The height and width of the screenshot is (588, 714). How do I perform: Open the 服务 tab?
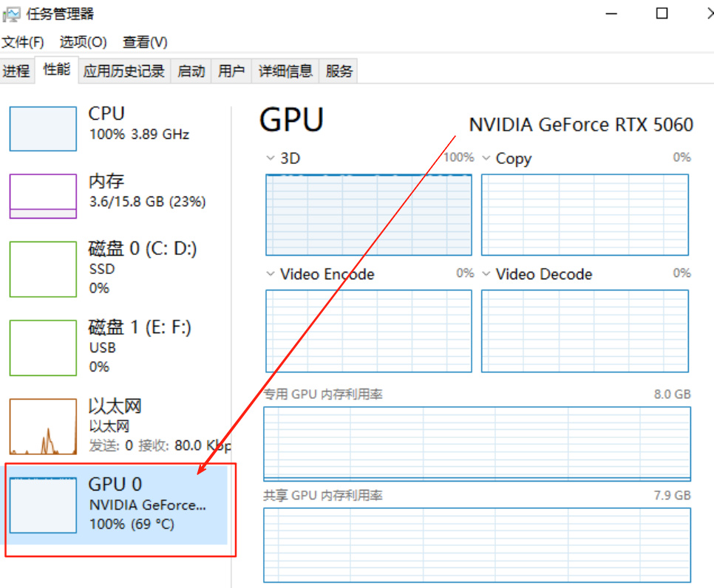click(339, 71)
